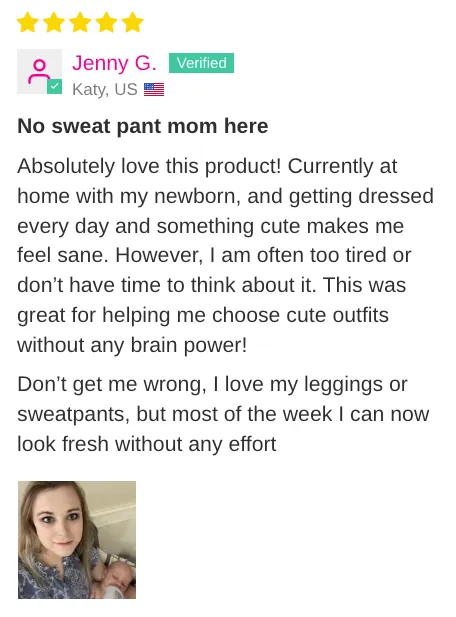Click the fourth yellow rating star
This screenshot has height=617, width=456.
107,22
